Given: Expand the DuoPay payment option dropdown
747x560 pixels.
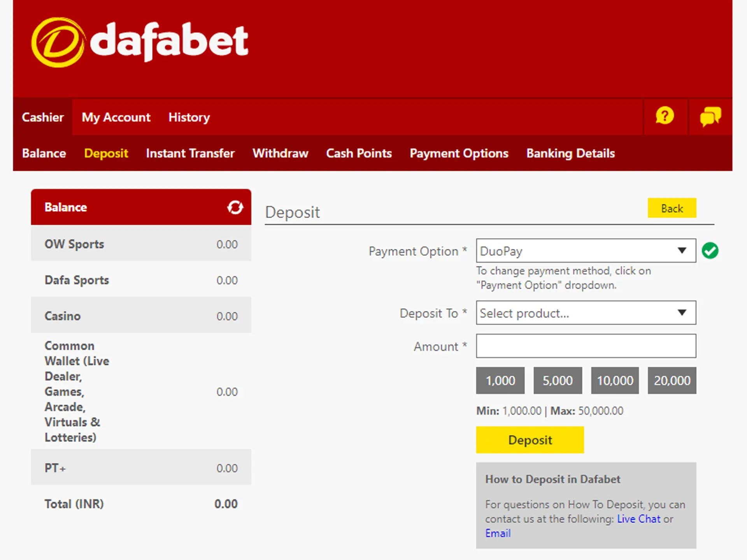Looking at the screenshot, I should pos(586,251).
